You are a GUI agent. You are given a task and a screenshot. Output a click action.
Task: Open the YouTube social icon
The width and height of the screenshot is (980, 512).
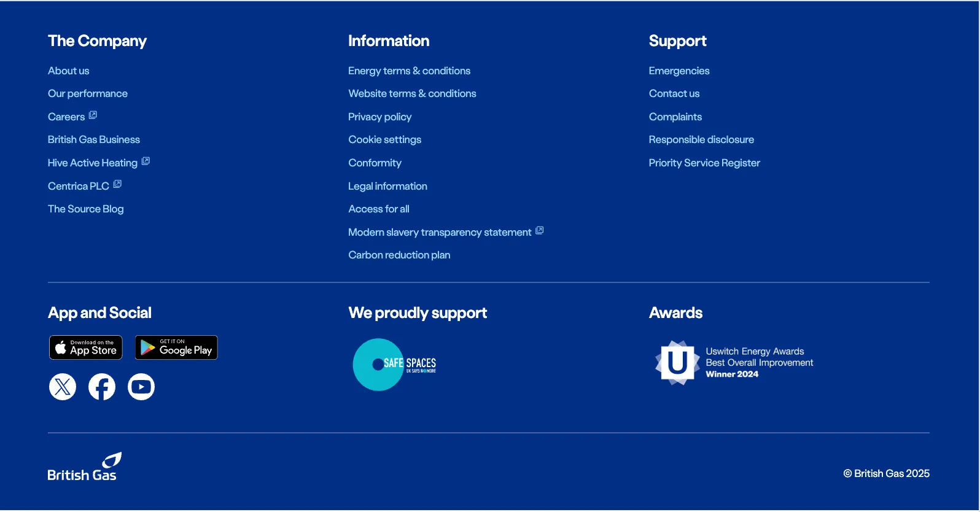click(x=141, y=387)
